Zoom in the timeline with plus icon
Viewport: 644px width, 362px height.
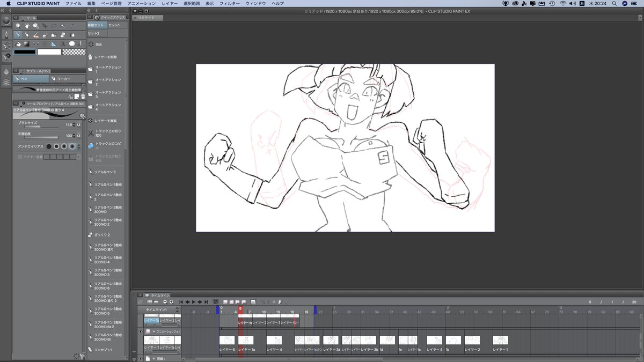pyautogui.click(x=171, y=302)
